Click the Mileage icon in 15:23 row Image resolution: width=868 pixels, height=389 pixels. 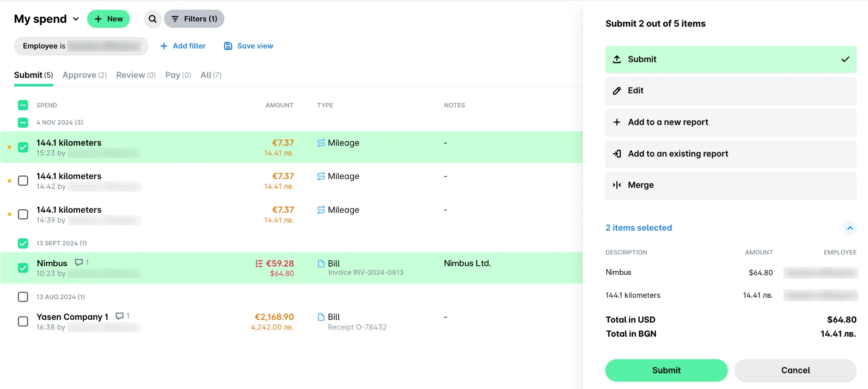tap(321, 143)
